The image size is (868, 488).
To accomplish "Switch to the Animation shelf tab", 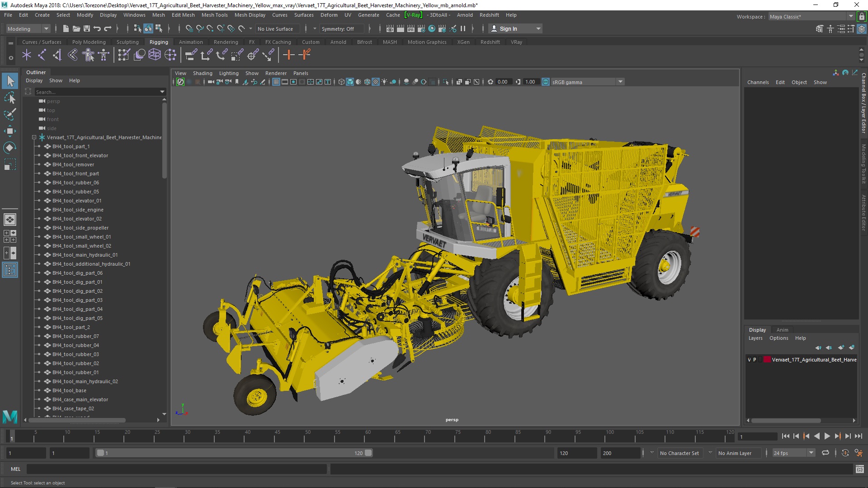I will 191,42.
